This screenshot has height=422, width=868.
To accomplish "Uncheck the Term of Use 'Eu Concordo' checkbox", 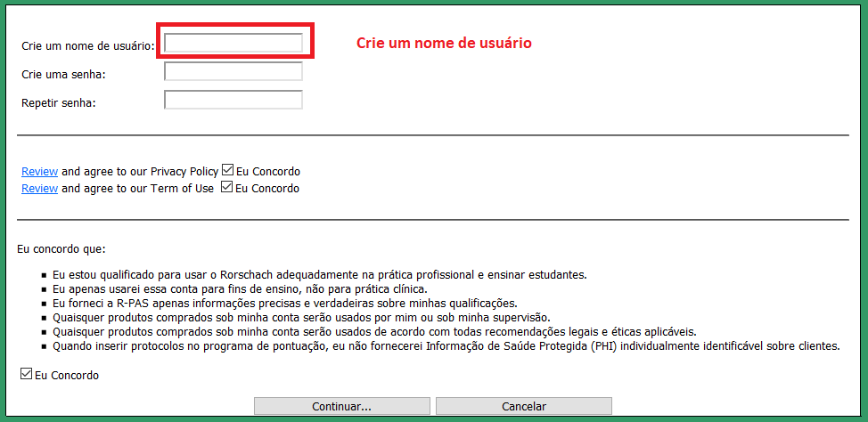I will point(226,188).
